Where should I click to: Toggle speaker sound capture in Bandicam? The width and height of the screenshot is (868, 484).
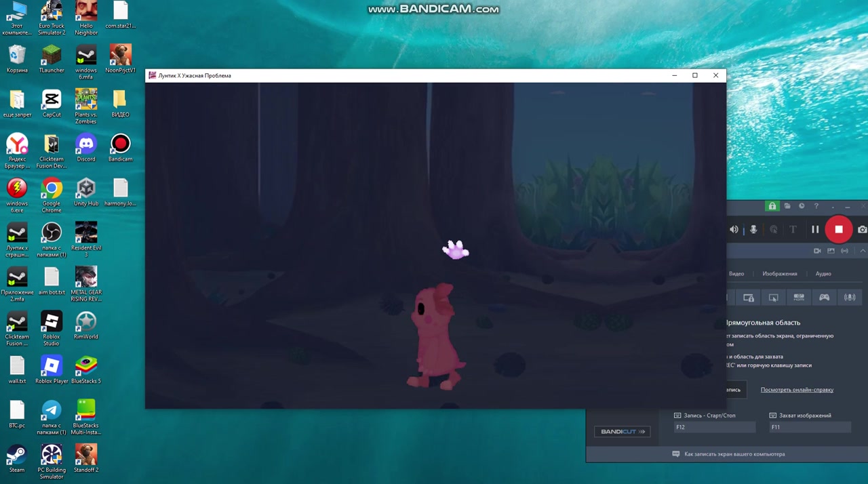coord(734,230)
